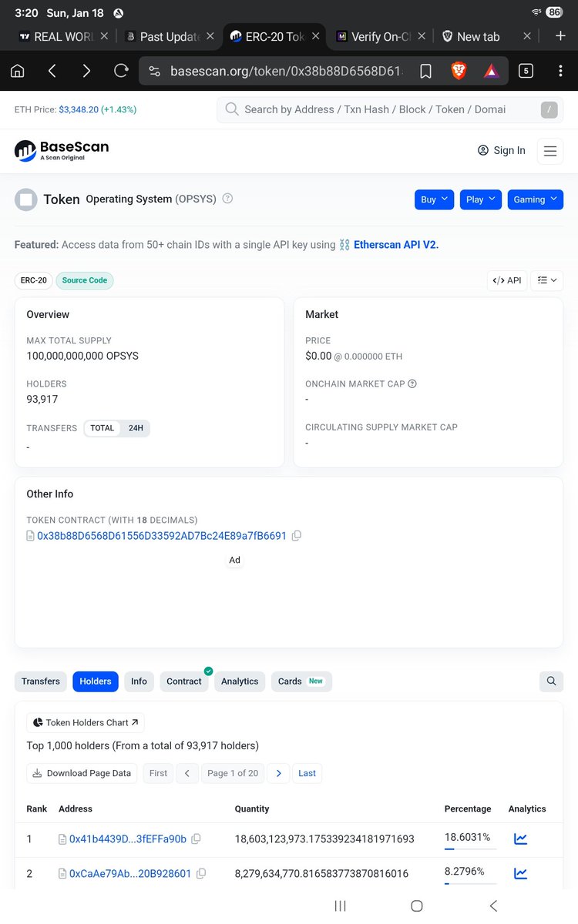Click the help icon beside OPSYS
This screenshot has width=578, height=924.
click(227, 199)
